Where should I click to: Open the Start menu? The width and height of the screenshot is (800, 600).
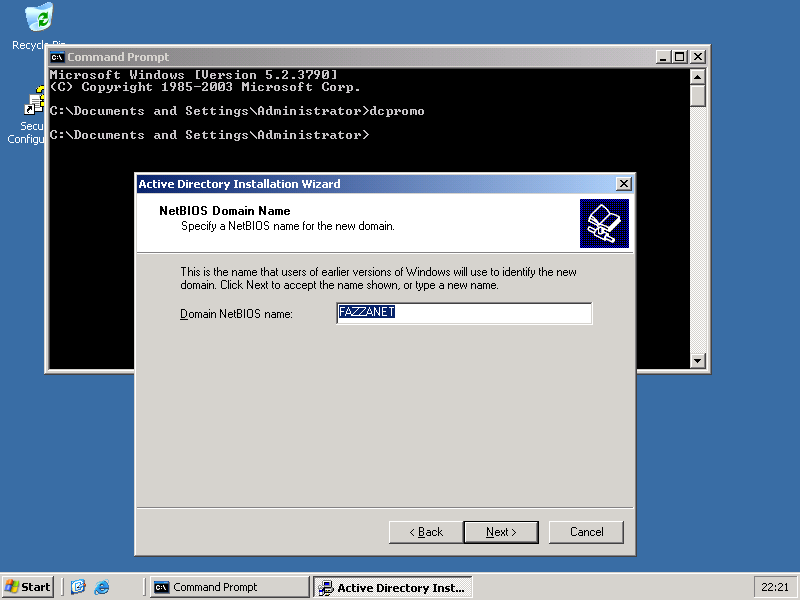28,587
